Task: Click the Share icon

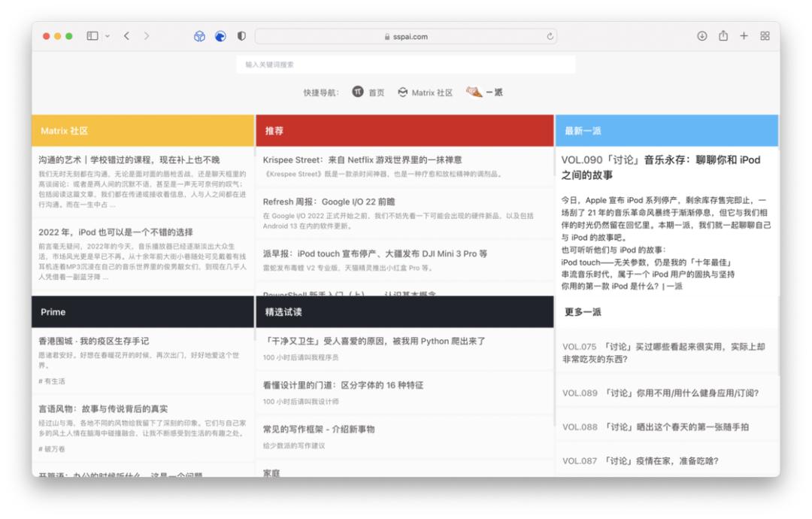Action: point(723,35)
